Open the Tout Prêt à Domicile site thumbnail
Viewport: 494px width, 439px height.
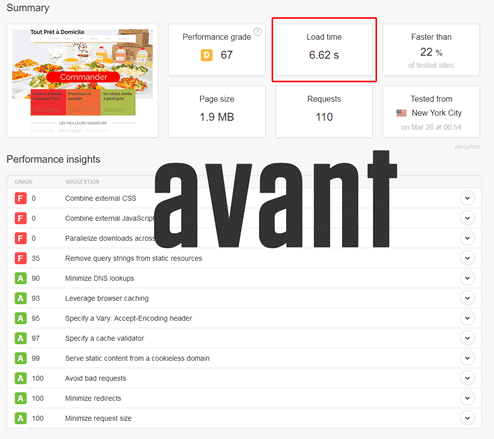pos(82,80)
